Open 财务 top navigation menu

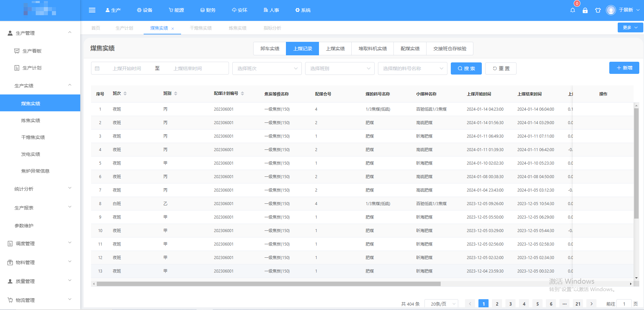(208, 10)
